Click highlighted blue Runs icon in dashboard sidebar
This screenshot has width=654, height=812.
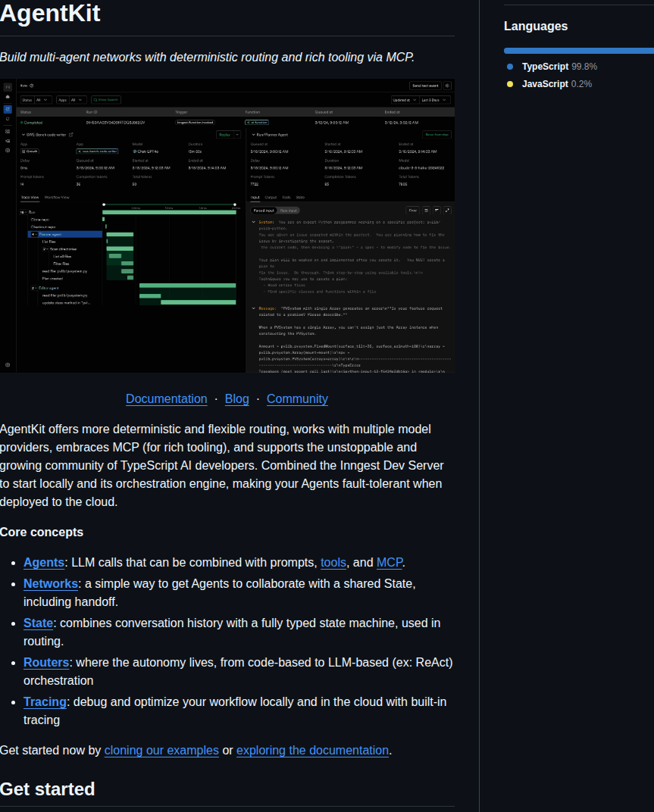pos(8,109)
